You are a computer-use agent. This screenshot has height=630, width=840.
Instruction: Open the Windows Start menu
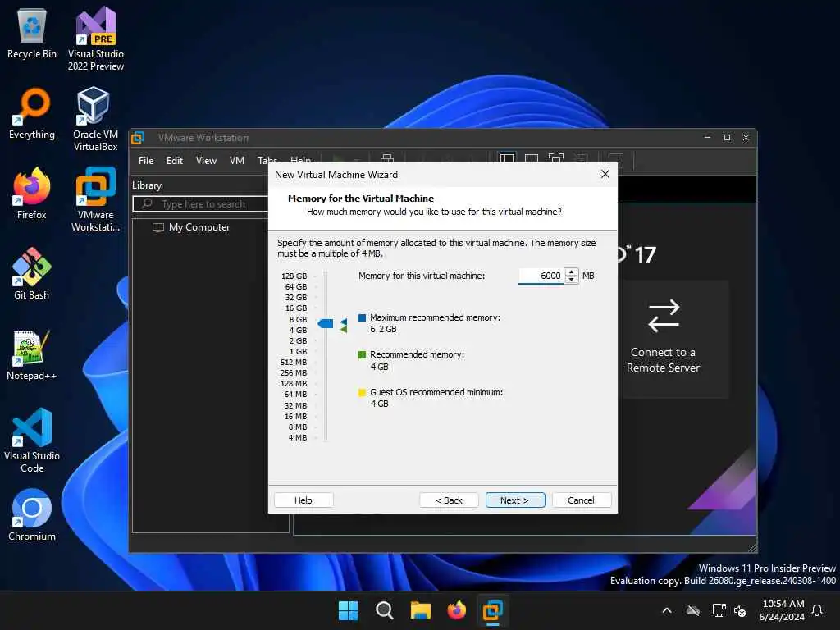click(x=348, y=610)
